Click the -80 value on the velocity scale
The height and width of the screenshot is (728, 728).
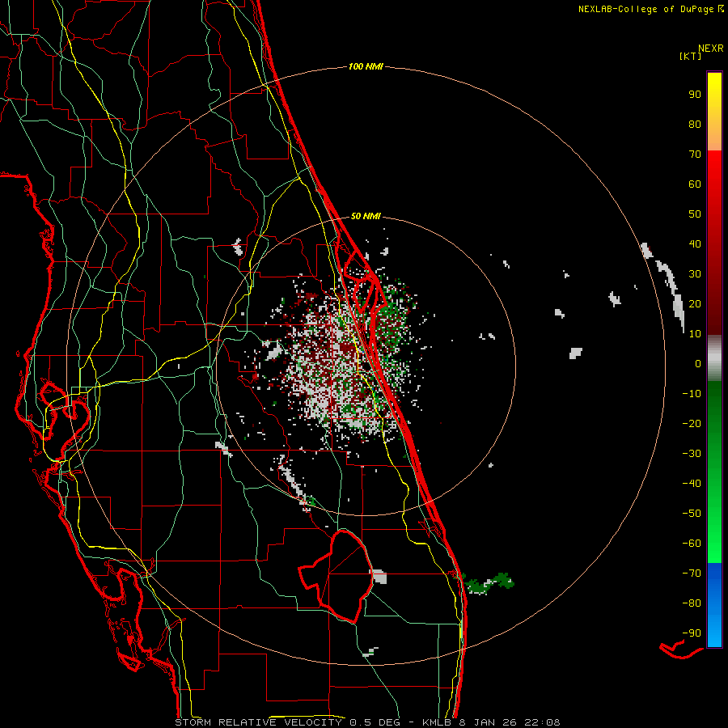coord(692,603)
